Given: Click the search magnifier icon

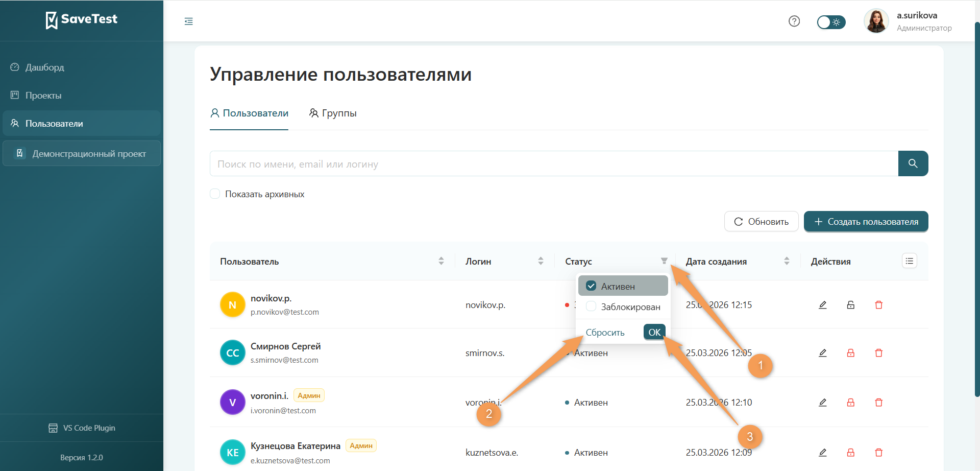Looking at the screenshot, I should [913, 163].
